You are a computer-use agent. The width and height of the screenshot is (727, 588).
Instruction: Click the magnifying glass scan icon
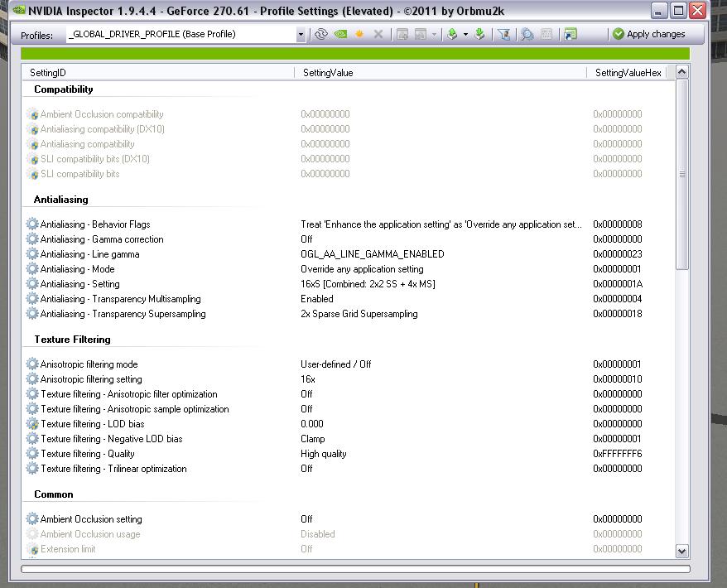(527, 34)
